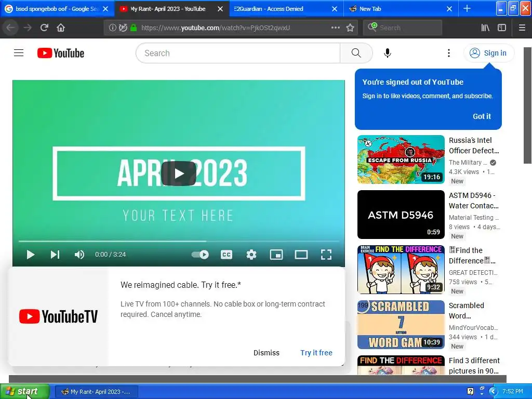The height and width of the screenshot is (399, 532).
Task: Click the browser forward arrow
Action: 28,28
